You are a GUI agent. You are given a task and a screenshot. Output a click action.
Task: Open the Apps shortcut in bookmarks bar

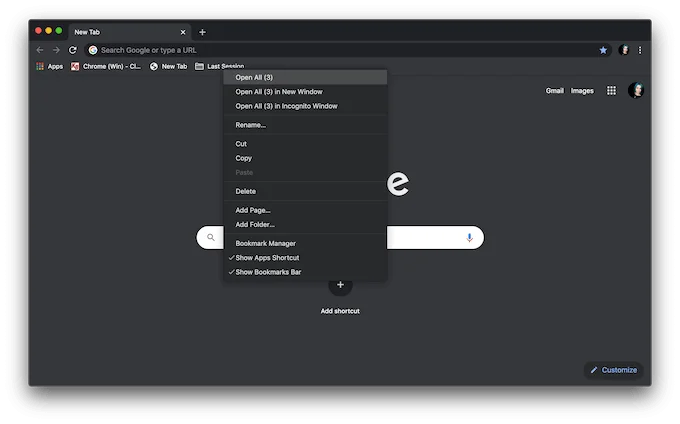coord(49,66)
